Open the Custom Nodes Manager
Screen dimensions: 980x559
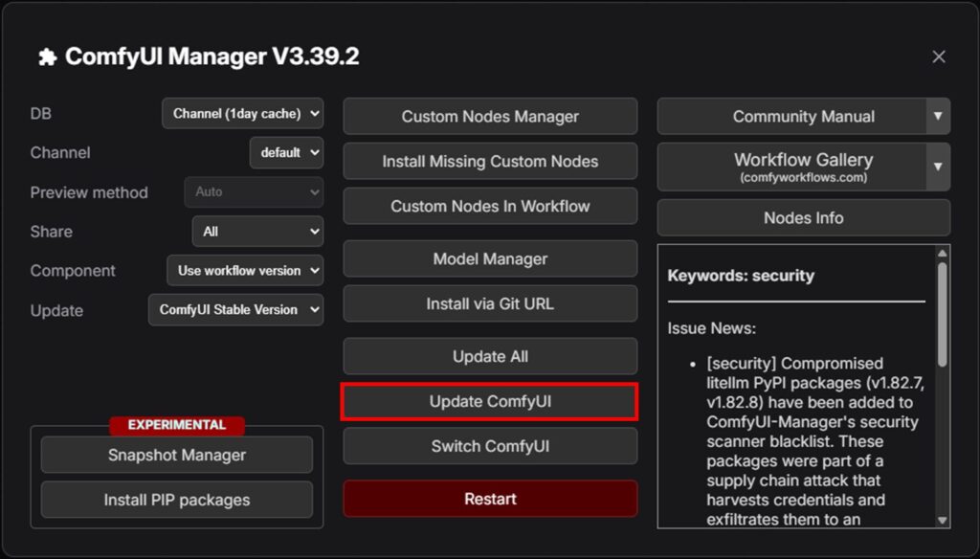[490, 116]
